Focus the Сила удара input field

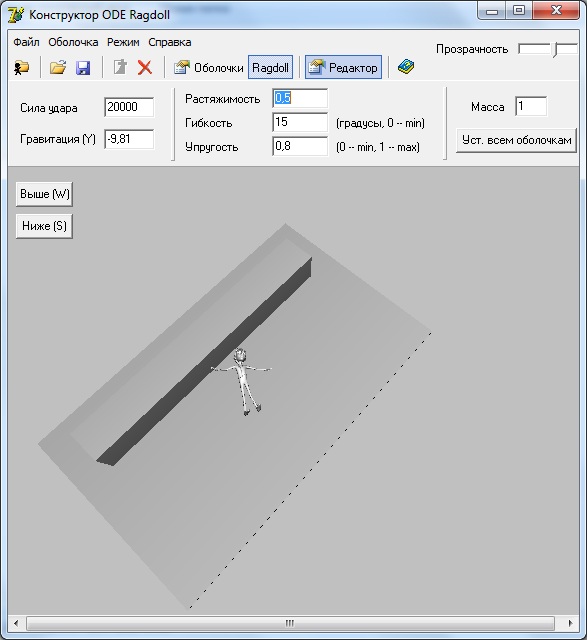129,107
